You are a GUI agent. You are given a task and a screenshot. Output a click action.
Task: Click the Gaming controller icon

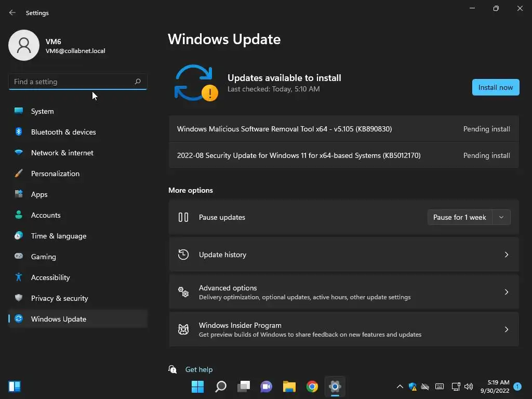click(x=19, y=256)
